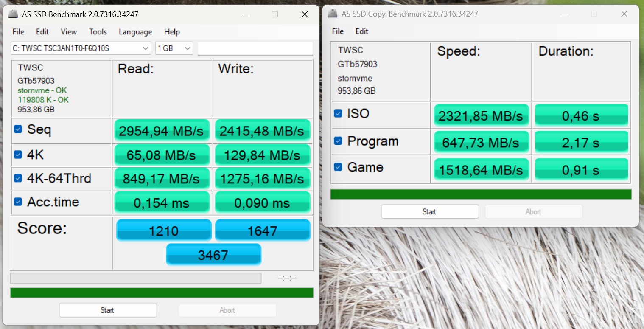Click the Program speed 647,73 MB/s

[482, 142]
